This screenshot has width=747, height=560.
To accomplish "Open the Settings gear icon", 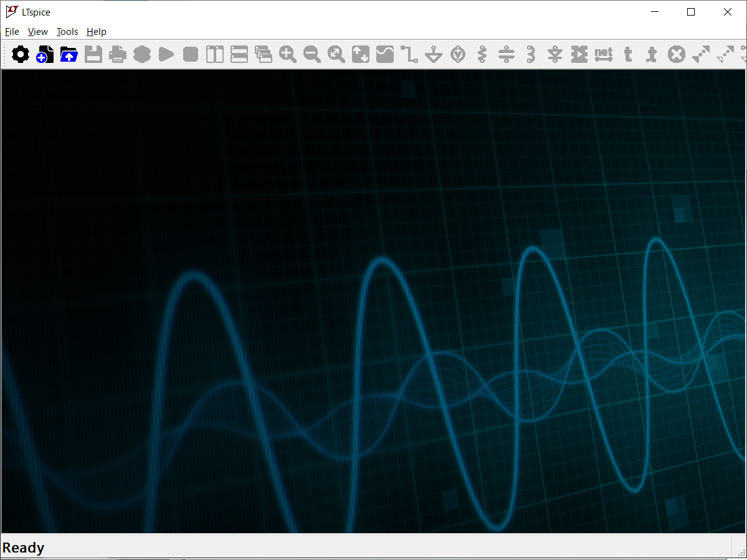I will pos(21,55).
